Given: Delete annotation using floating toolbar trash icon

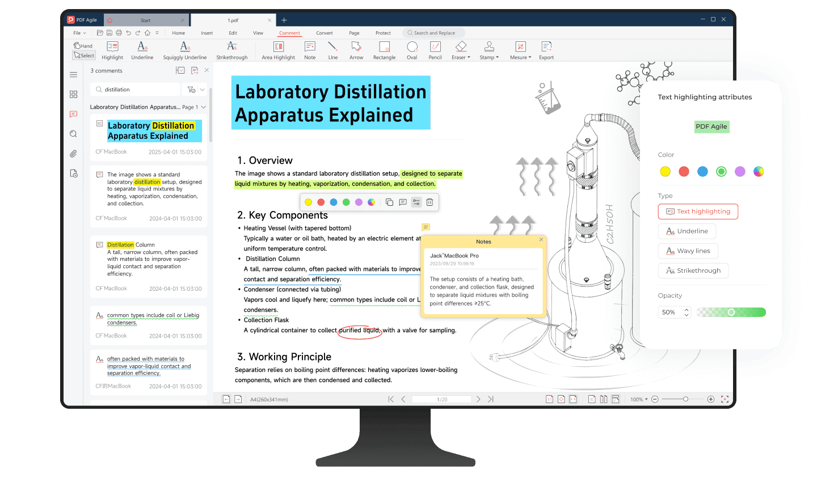Looking at the screenshot, I should (x=429, y=202).
